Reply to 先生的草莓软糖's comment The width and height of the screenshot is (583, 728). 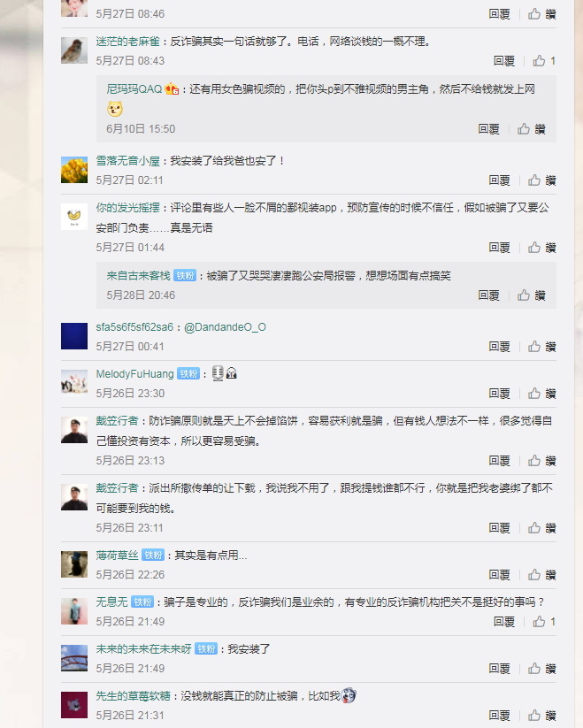coord(500,716)
